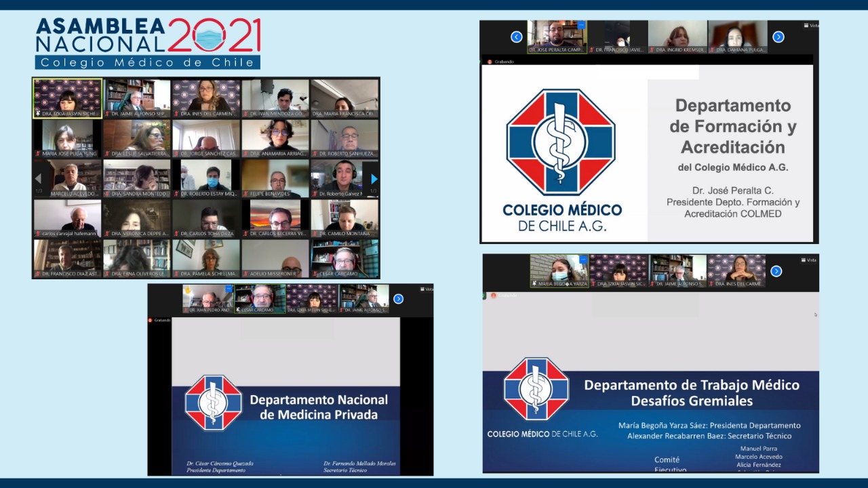Image resolution: width=868 pixels, height=488 pixels.
Task: Click "Departamento de Formación y Acreditación" slide title
Action: tap(732, 126)
